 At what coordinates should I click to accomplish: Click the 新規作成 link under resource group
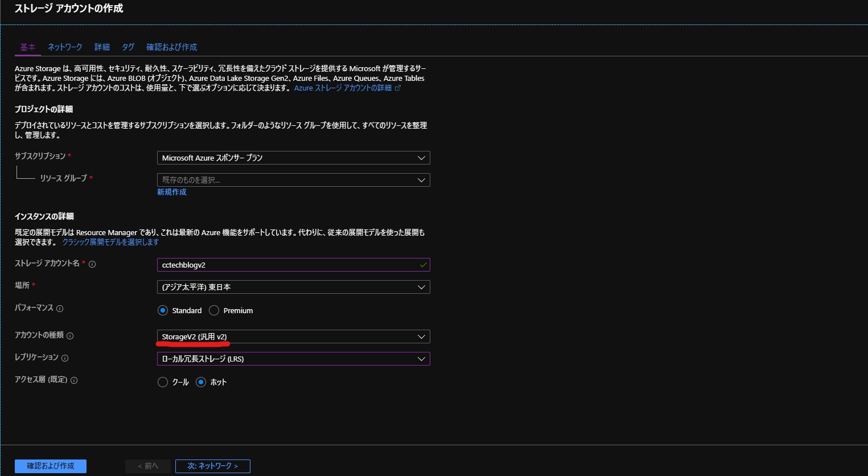point(171,192)
